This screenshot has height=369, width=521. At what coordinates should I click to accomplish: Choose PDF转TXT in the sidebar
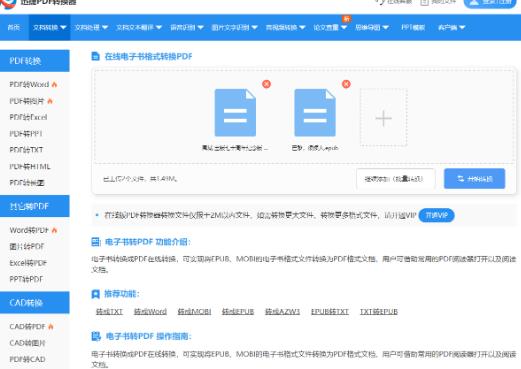click(x=26, y=150)
